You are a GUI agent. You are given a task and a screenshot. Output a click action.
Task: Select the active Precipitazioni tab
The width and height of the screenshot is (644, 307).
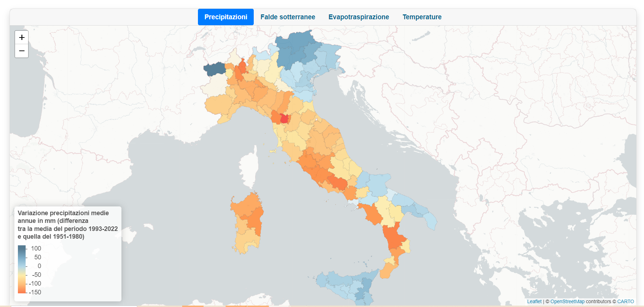tap(226, 17)
